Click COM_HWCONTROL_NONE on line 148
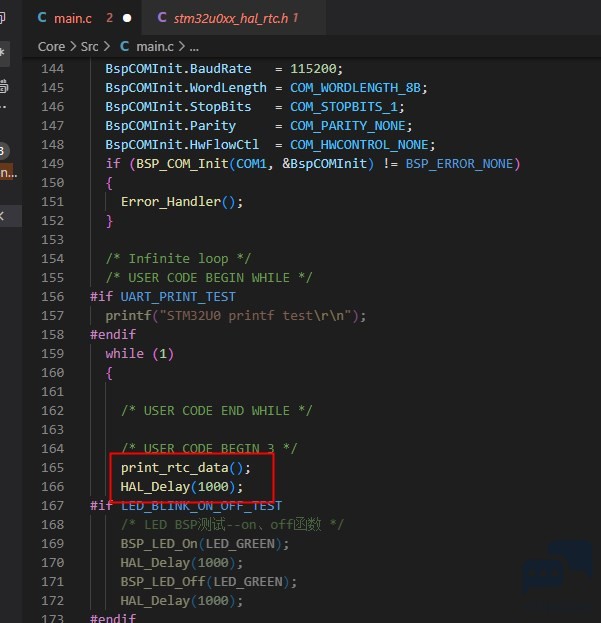Viewport: 601px width, 623px height. pos(359,145)
